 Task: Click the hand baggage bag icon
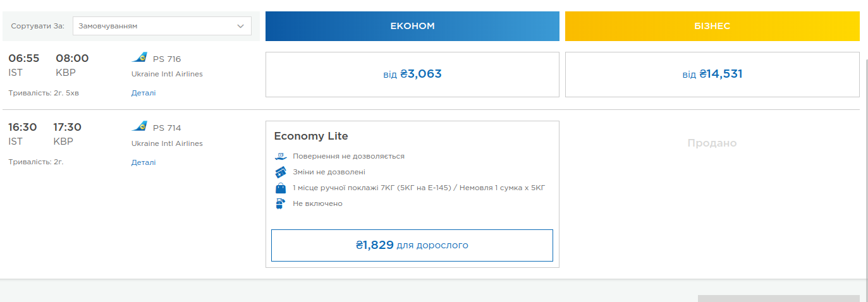[x=281, y=188]
